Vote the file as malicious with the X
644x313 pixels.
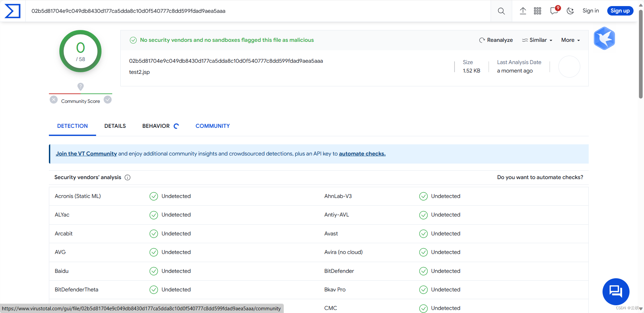(x=54, y=99)
